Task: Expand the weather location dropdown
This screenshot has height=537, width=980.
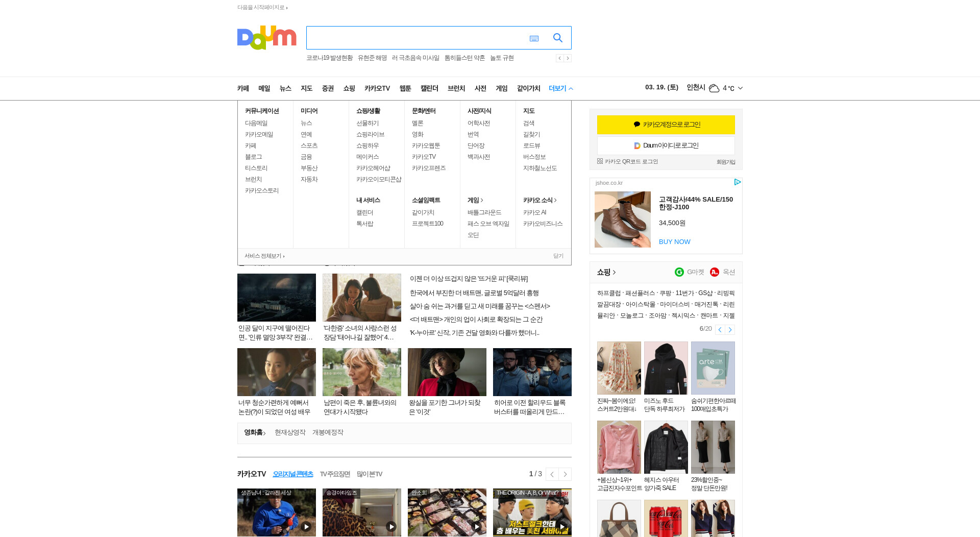Action: tap(740, 88)
